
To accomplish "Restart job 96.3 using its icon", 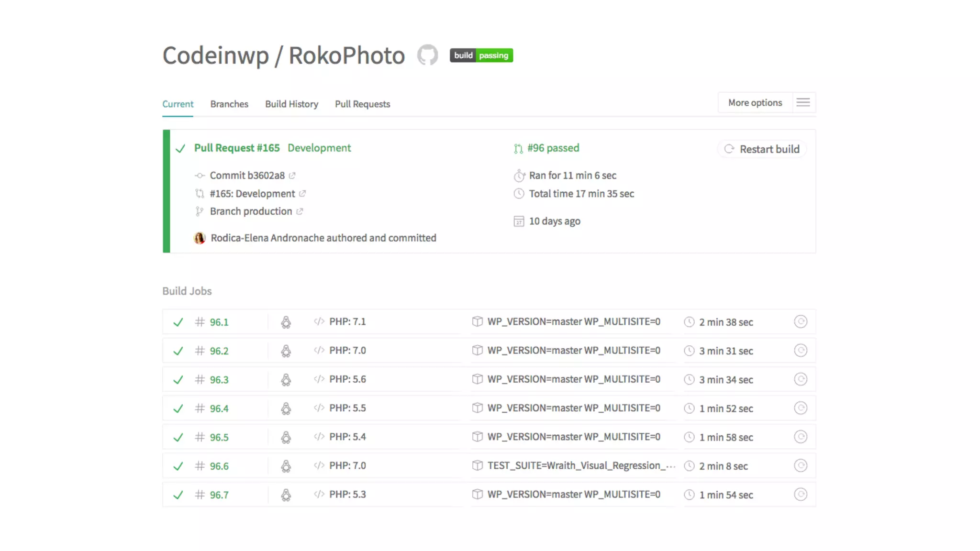I will (x=801, y=379).
